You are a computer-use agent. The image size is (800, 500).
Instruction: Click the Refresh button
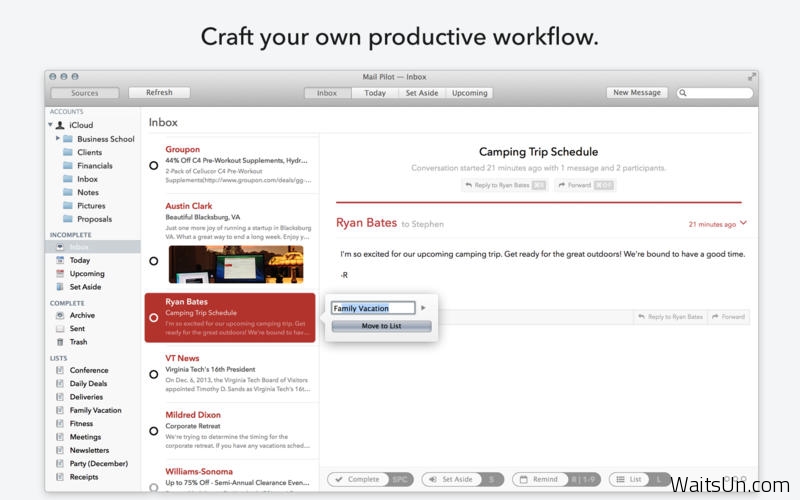point(159,92)
